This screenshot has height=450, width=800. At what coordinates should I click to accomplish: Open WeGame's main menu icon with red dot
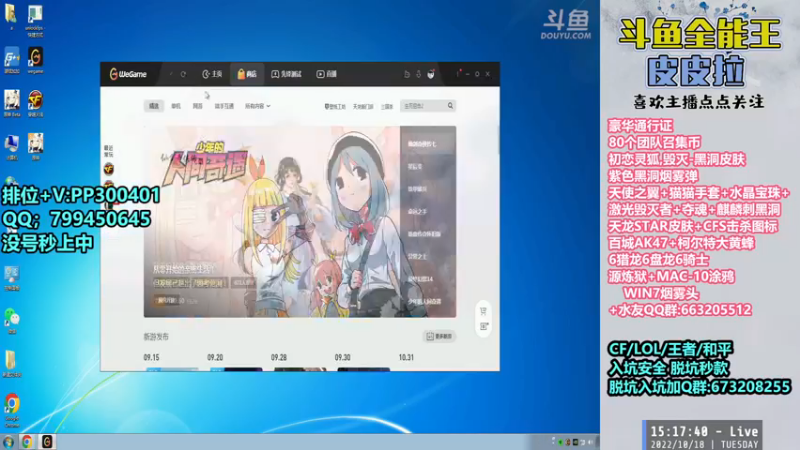coord(458,73)
